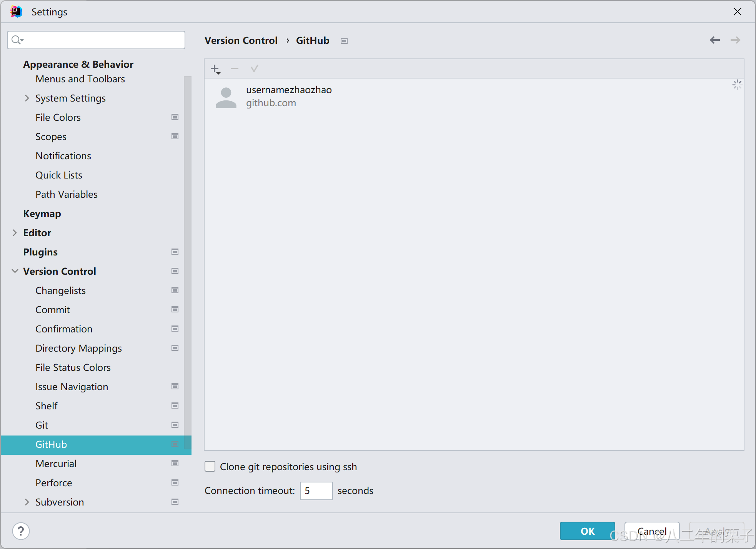Viewport: 756px width, 549px height.
Task: Click the Cancel button
Action: [x=652, y=531]
